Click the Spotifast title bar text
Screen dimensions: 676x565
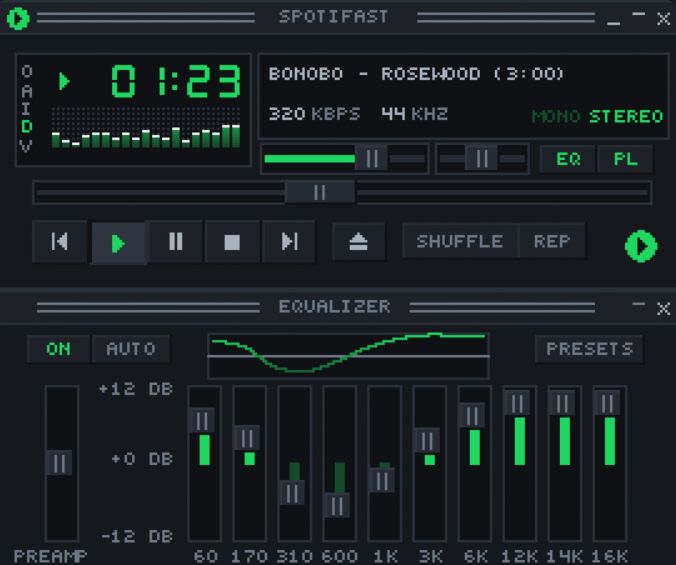coord(333,17)
